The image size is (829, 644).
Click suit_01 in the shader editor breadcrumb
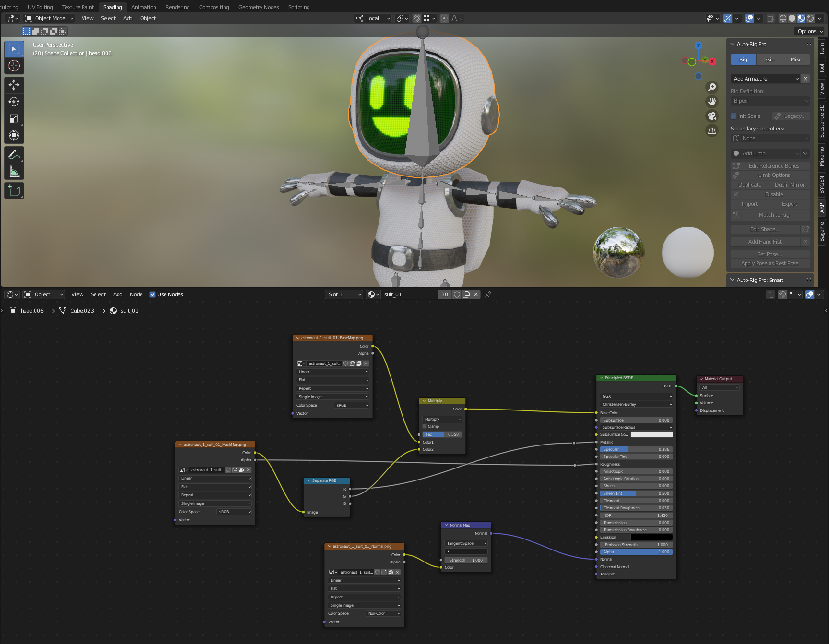click(x=129, y=311)
